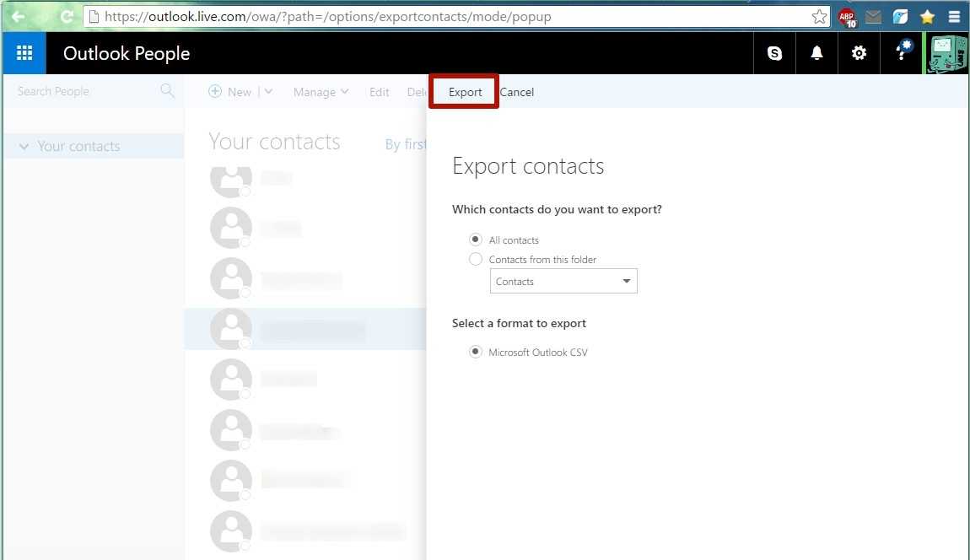Cancel the export contacts panel
The height and width of the screenshot is (560, 970).
(517, 92)
